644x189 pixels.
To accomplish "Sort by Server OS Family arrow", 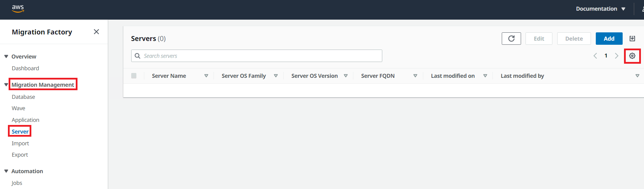I will 276,76.
